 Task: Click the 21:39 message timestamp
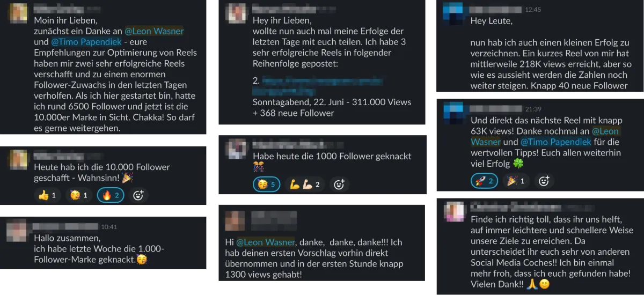click(x=533, y=109)
